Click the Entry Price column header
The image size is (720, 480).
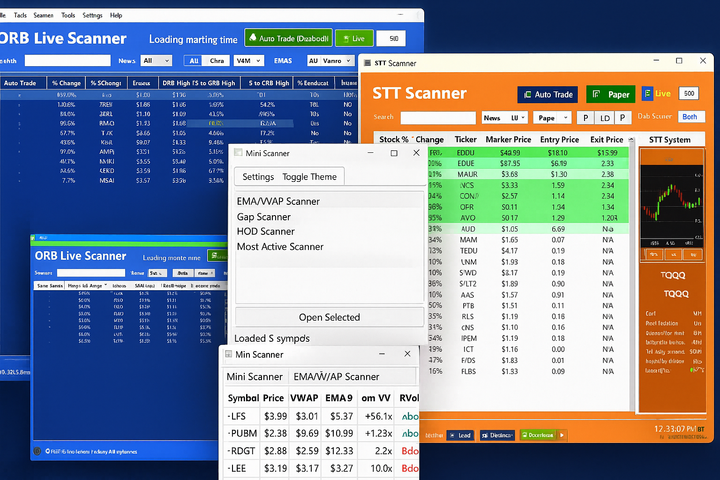coord(559,139)
